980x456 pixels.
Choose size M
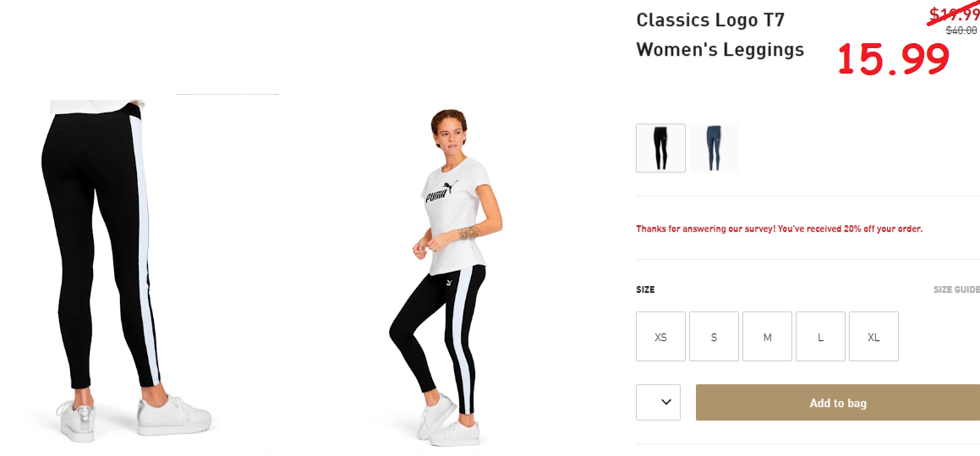pos(768,337)
